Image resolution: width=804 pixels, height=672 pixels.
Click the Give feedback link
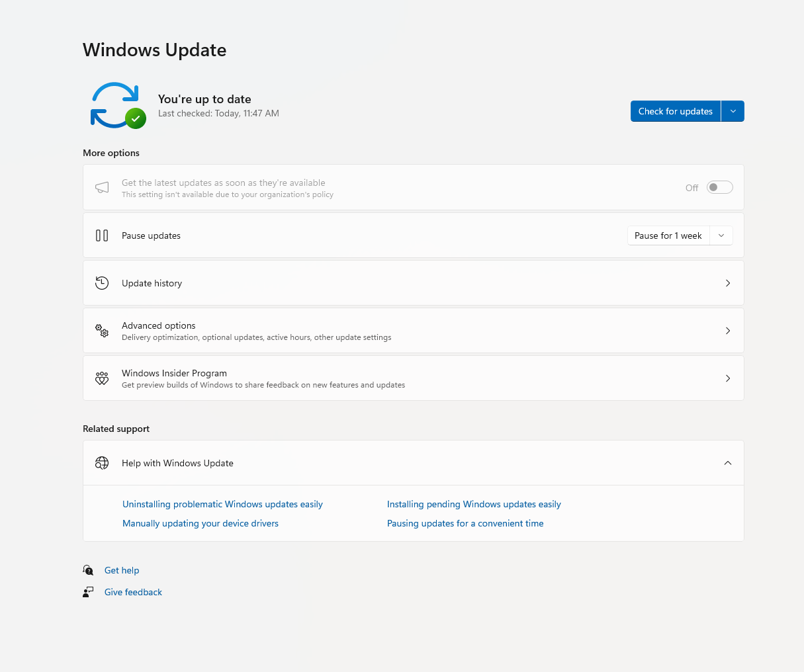(x=133, y=592)
